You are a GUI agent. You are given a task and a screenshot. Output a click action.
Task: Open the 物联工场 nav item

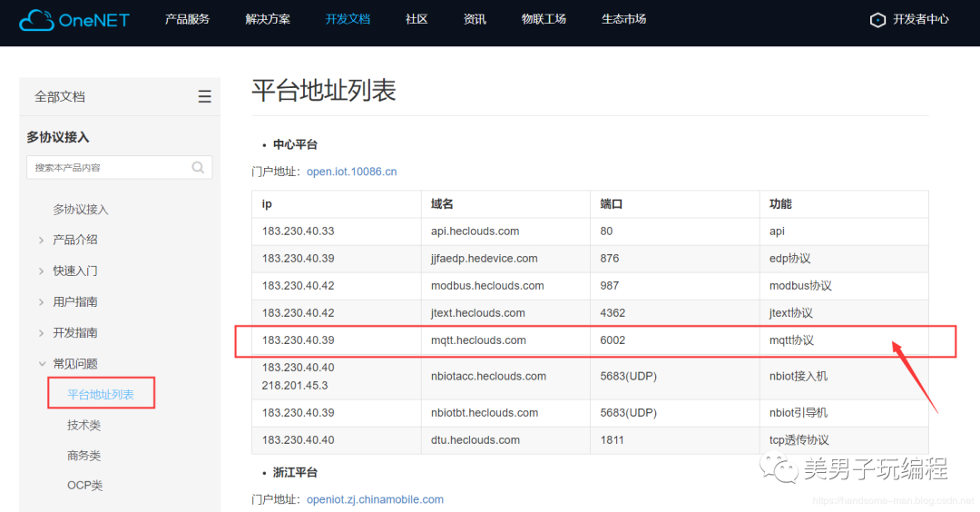pos(544,19)
